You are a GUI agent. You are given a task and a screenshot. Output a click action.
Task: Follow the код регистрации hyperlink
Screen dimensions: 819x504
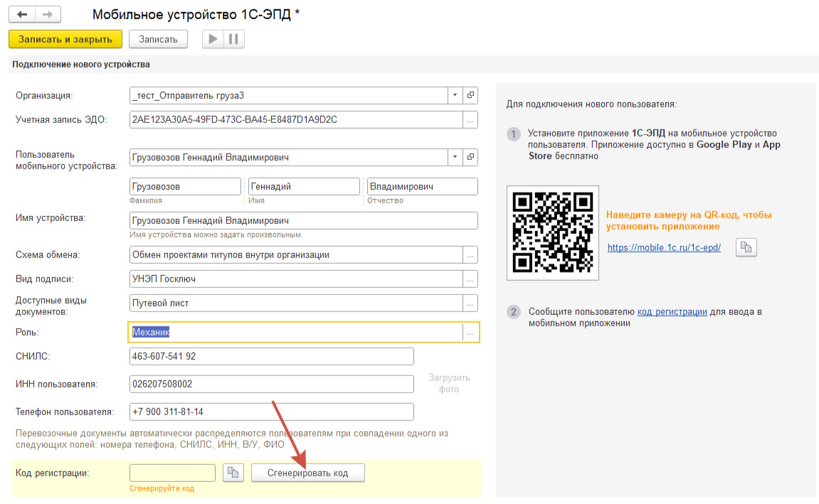click(x=672, y=311)
